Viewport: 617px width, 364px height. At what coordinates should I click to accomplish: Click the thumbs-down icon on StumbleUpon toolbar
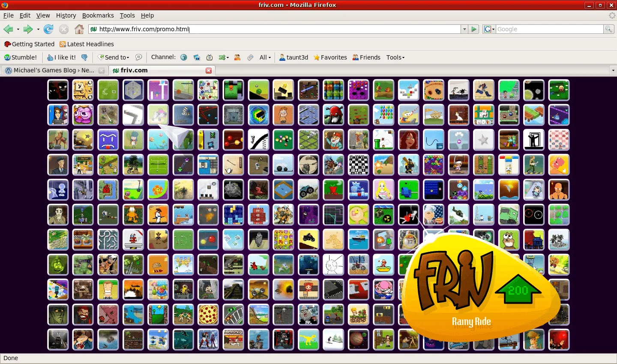84,57
